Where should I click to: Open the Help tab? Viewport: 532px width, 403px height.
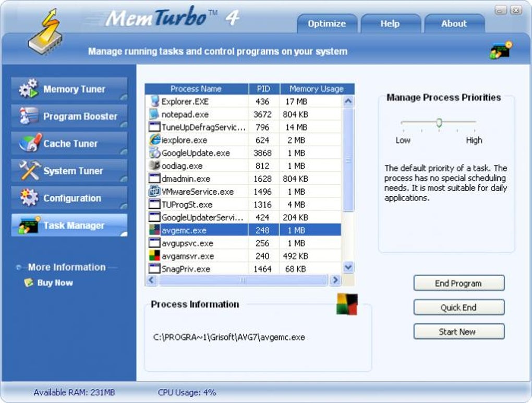pyautogui.click(x=390, y=23)
